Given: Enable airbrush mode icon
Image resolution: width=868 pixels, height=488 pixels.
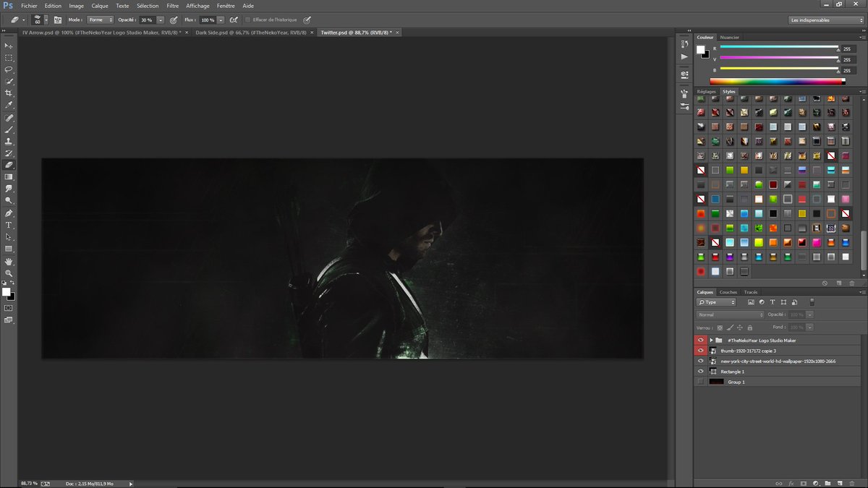Looking at the screenshot, I should [x=234, y=20].
